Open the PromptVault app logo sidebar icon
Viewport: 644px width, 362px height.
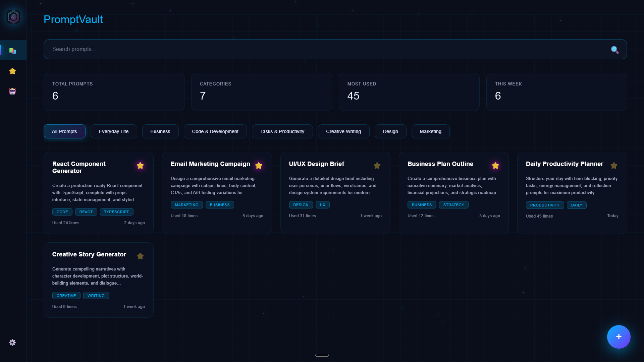[13, 17]
